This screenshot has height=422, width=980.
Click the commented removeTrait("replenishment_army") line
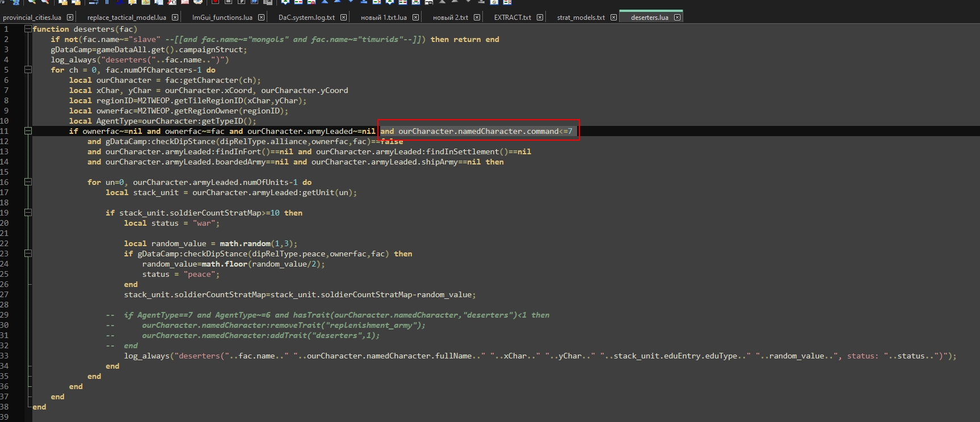(266, 325)
